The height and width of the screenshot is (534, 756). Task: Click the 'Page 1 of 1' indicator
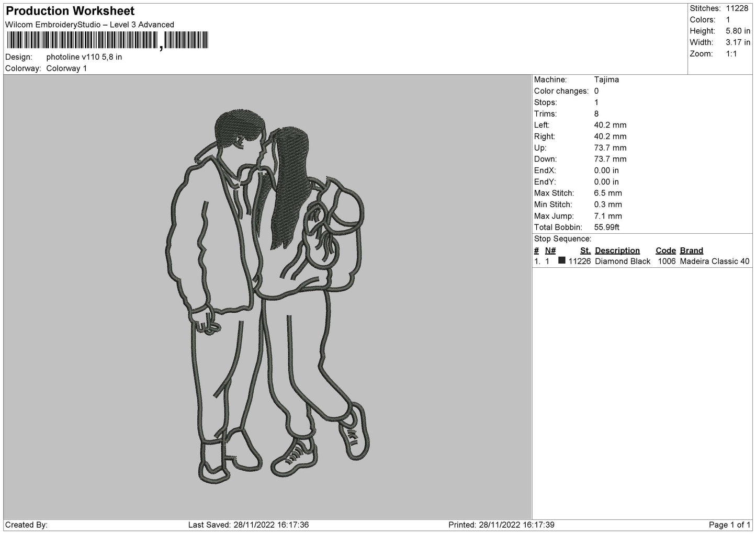click(x=730, y=525)
